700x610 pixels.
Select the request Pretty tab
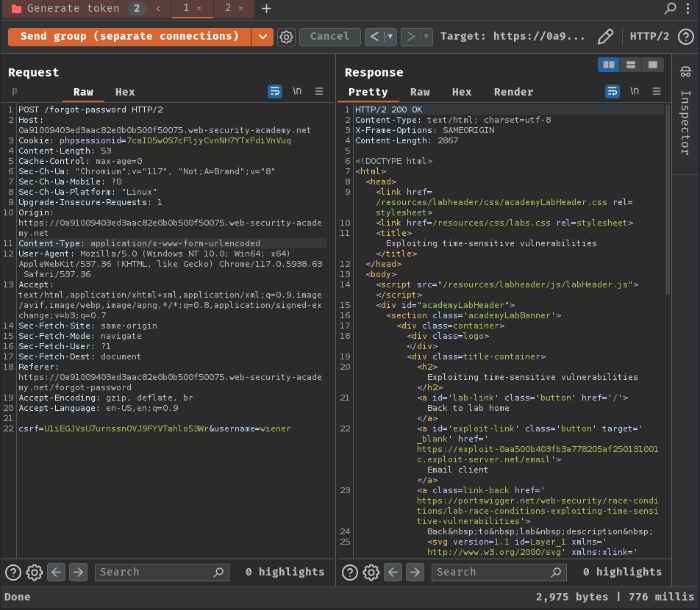coord(15,92)
